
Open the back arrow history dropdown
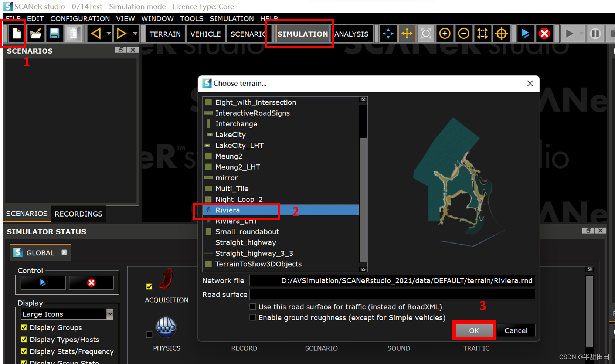click(x=109, y=34)
